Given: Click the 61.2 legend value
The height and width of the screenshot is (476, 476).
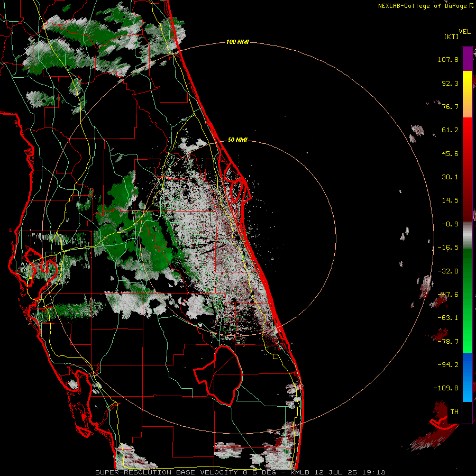Looking at the screenshot, I should coord(450,130).
